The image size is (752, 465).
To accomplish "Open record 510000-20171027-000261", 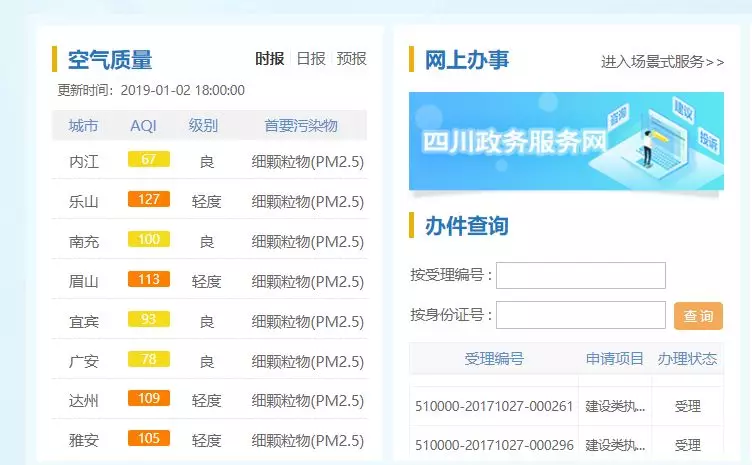I will 494,407.
